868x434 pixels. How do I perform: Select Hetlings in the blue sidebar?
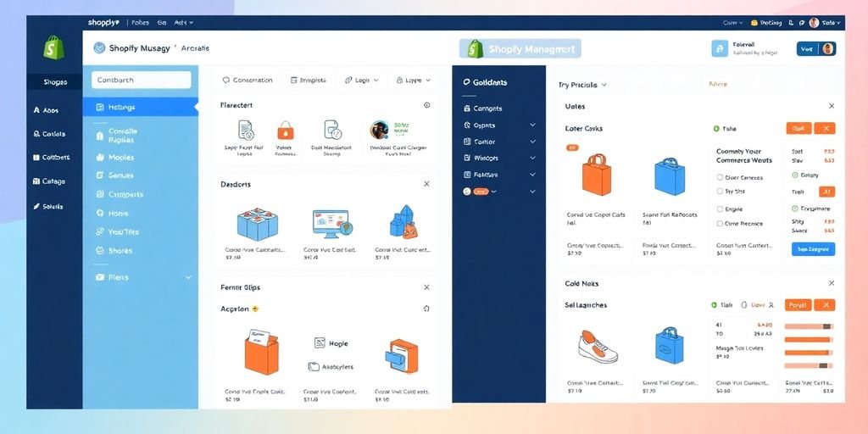click(x=140, y=107)
